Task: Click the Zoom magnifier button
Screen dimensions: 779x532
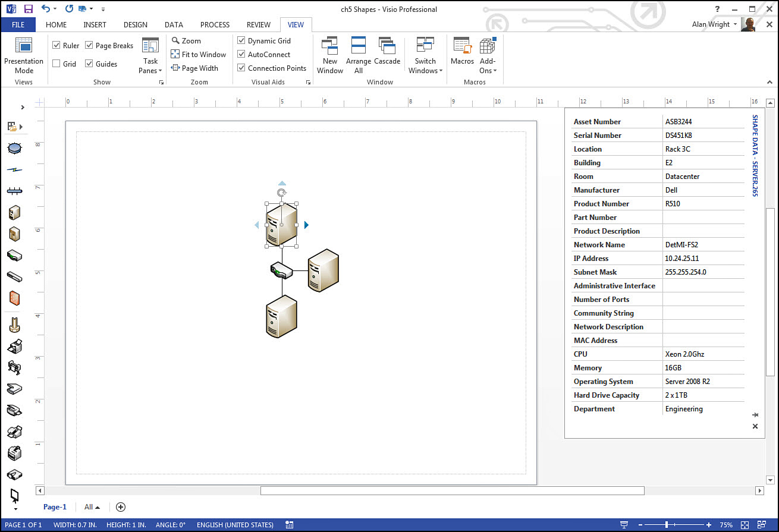Action: pyautogui.click(x=186, y=40)
